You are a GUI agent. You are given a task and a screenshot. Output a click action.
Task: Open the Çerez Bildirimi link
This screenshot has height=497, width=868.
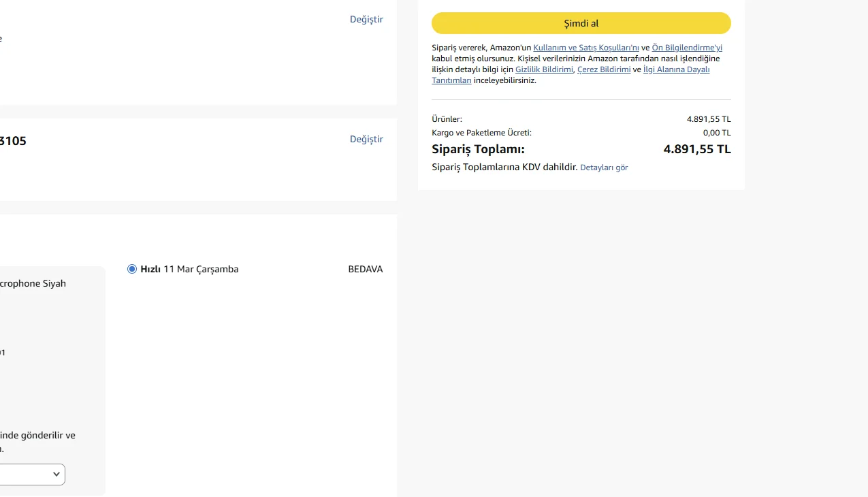(x=603, y=69)
